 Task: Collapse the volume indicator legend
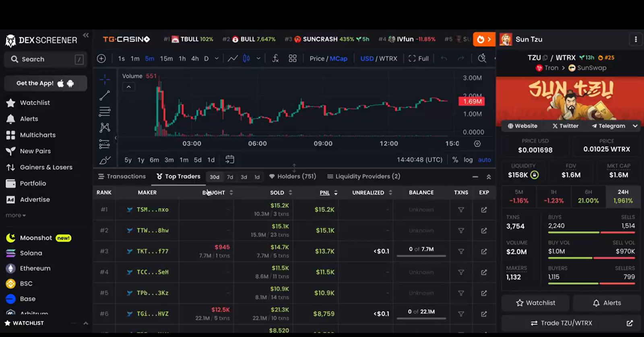tap(128, 87)
